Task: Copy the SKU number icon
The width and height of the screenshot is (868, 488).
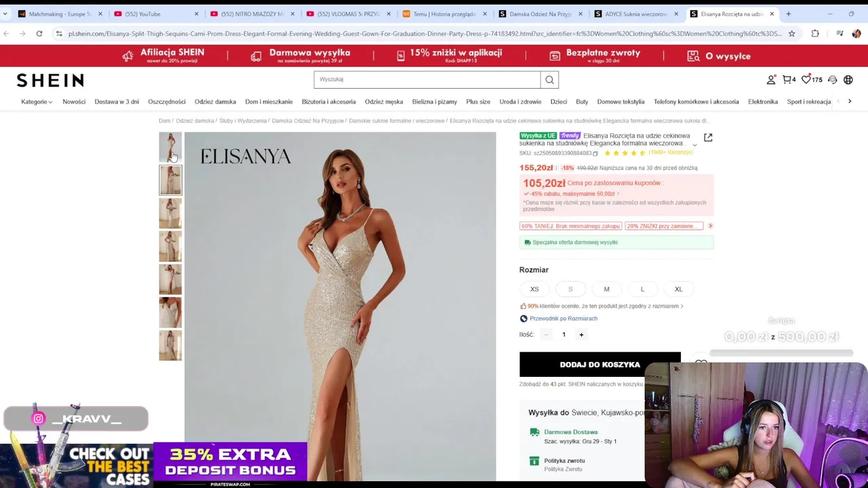Action: click(x=595, y=153)
